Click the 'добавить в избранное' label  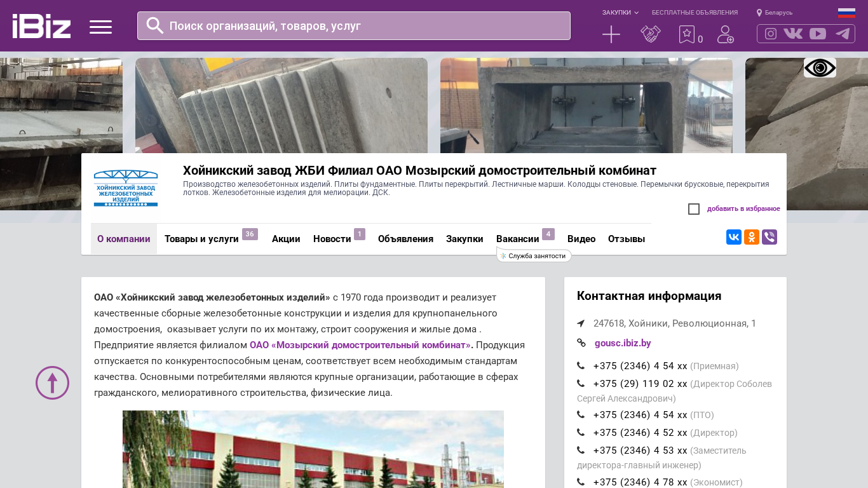(x=743, y=209)
